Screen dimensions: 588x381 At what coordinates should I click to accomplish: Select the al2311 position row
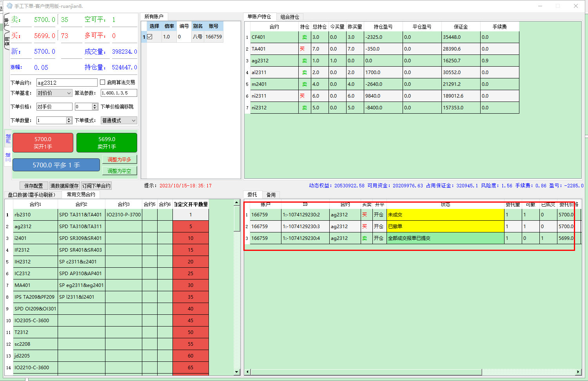pyautogui.click(x=385, y=73)
